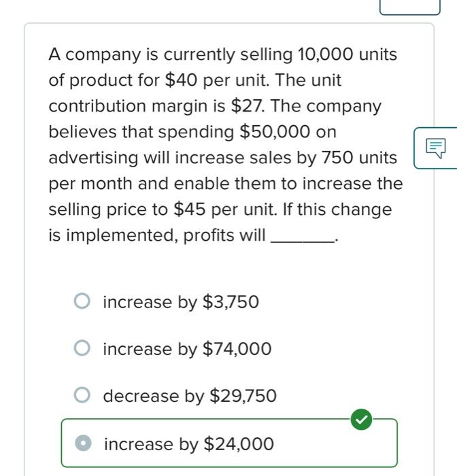Click 'is implemented, profits will' text
Image resolution: width=459 pixels, height=476 pixels.
(156, 235)
